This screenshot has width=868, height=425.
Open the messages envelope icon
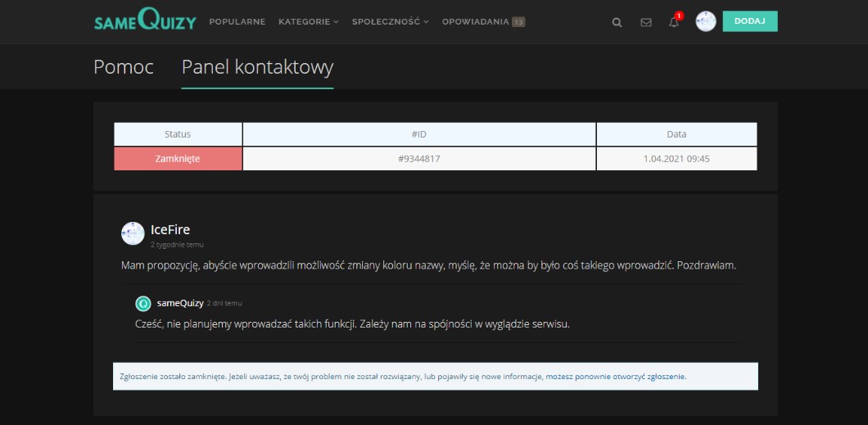(x=646, y=22)
